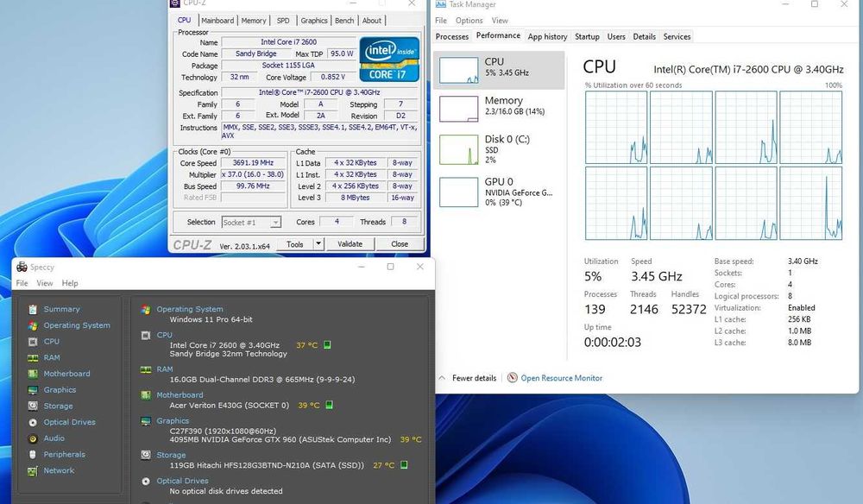
Task: Click the Graphics heading icon in Speccy summary
Action: tap(146, 421)
